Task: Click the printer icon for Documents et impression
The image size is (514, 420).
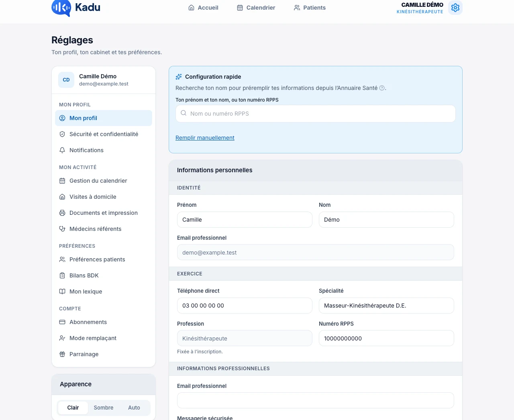Action: click(62, 213)
